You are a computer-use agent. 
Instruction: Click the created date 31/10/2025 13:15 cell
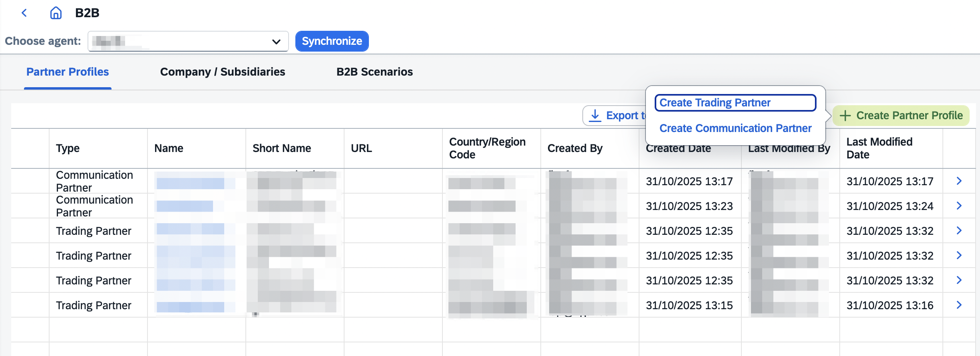tap(689, 305)
